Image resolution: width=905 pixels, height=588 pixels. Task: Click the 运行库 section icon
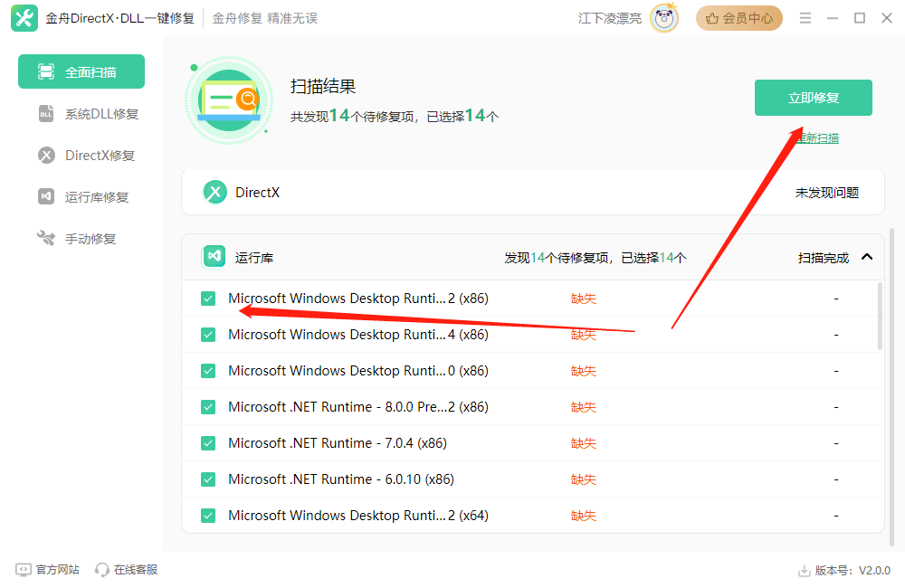click(214, 256)
